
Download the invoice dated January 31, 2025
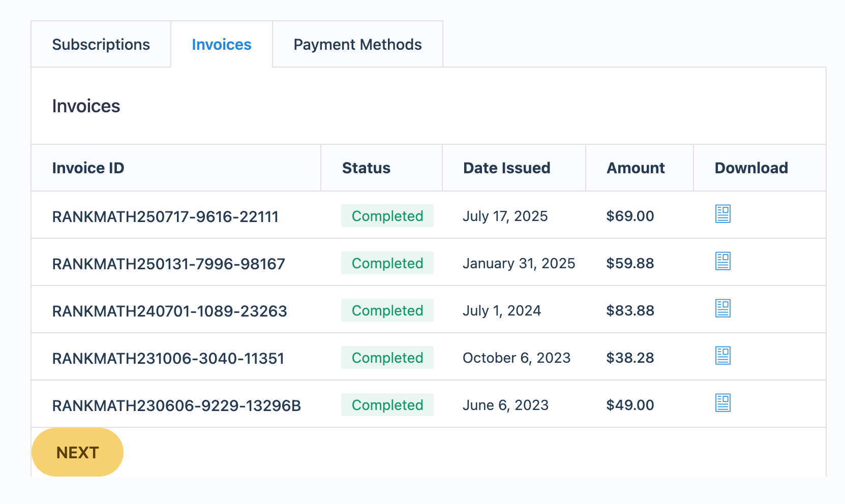(x=723, y=261)
